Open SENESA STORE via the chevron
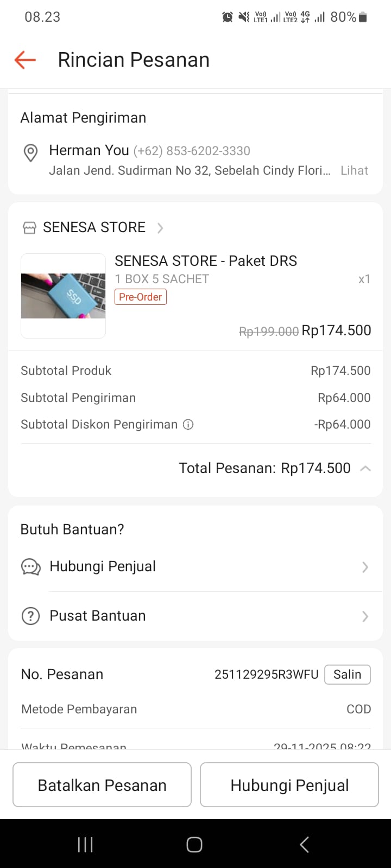 point(160,228)
